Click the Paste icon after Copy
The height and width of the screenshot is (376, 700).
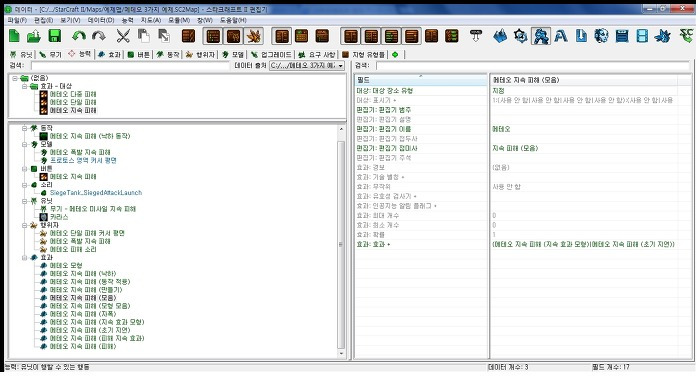click(x=164, y=36)
